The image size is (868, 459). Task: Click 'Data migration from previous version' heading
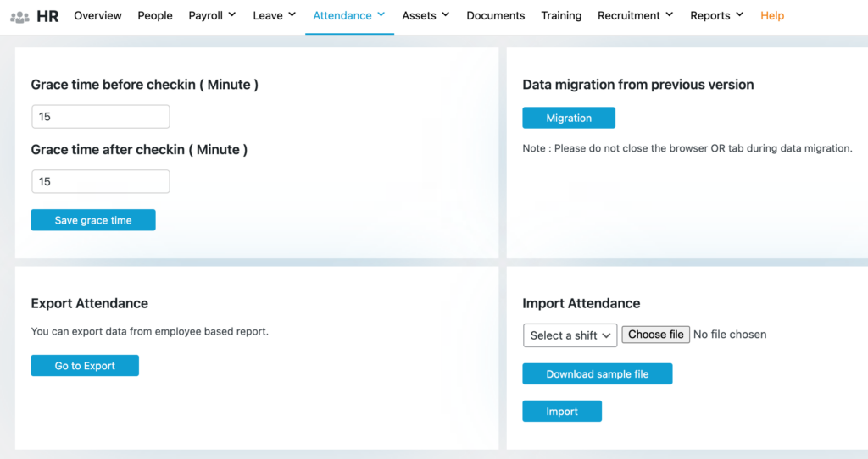[x=638, y=85]
